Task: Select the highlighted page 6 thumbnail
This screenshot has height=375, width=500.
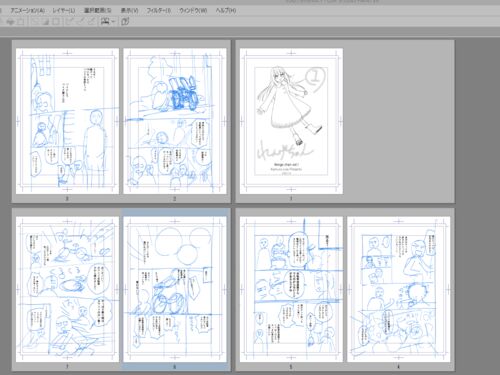Action: coord(175,289)
